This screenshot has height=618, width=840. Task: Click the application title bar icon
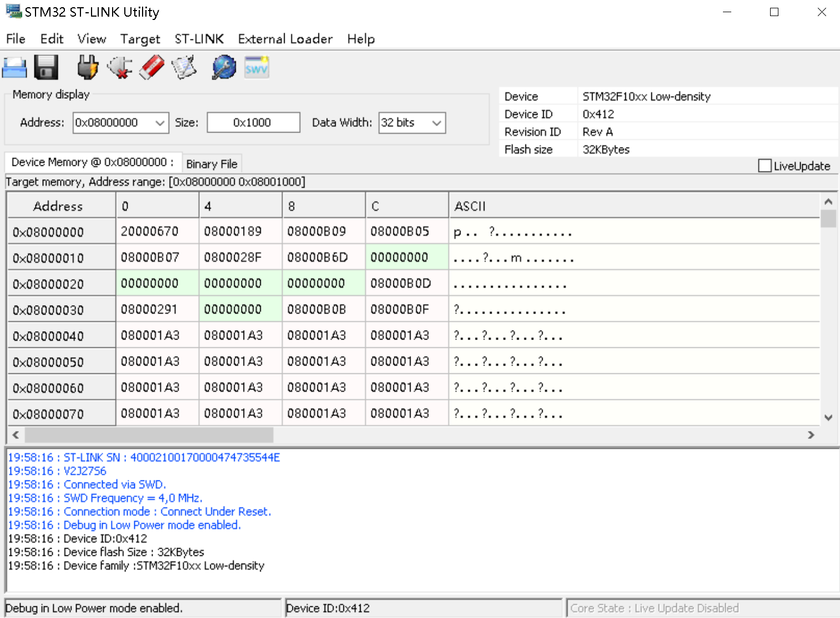13,11
